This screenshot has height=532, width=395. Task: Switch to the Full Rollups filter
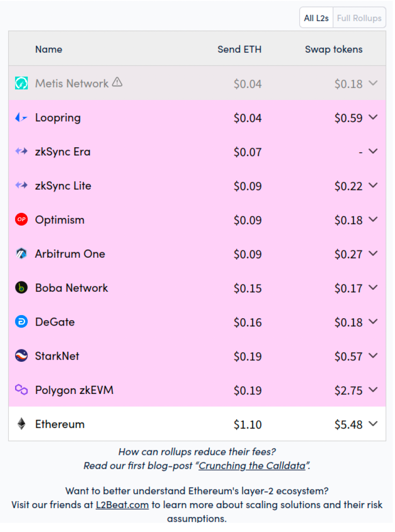point(359,18)
